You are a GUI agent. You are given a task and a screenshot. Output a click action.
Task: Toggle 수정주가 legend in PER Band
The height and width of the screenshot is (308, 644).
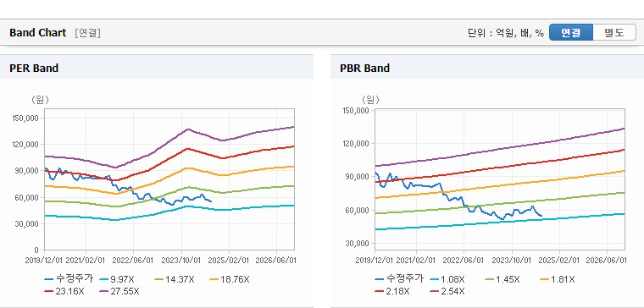tap(69, 279)
